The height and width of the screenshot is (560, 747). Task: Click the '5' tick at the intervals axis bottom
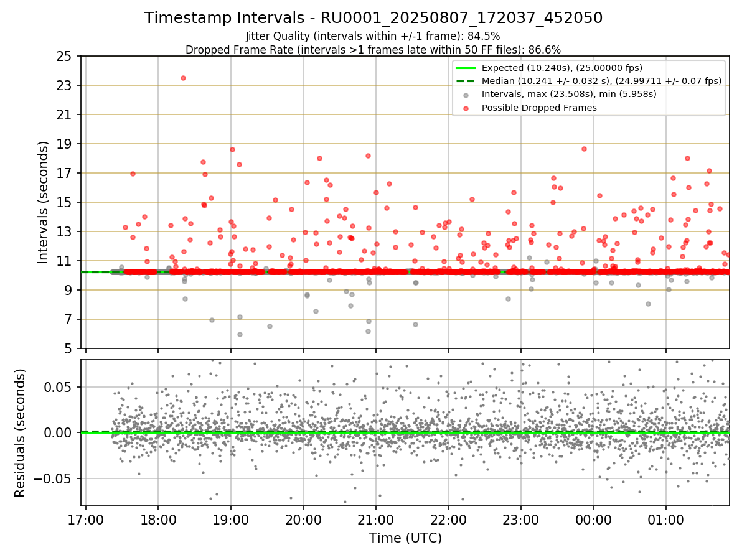tap(68, 349)
